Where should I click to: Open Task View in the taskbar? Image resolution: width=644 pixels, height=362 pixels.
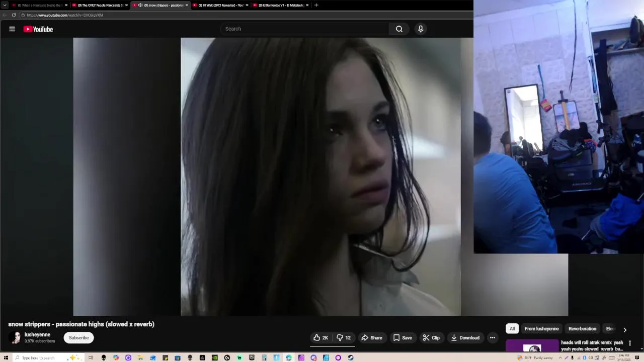point(91,358)
